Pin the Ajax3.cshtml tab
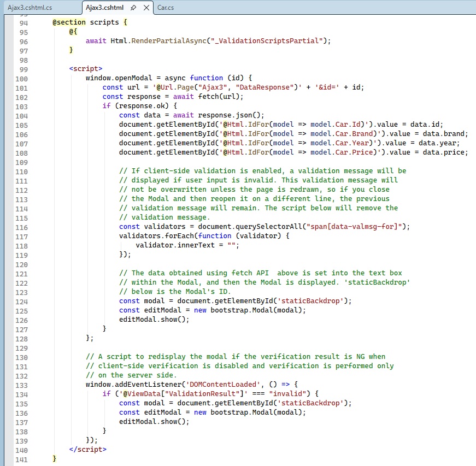 pos(133,8)
